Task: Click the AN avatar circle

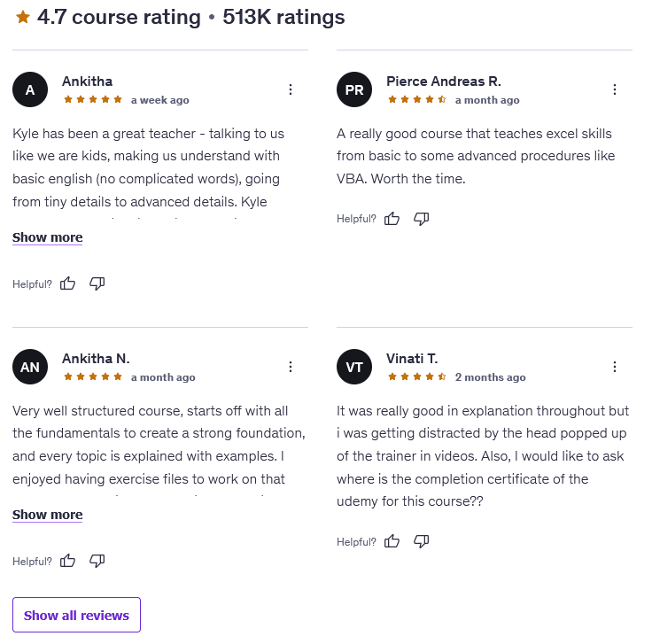Action: (x=29, y=367)
